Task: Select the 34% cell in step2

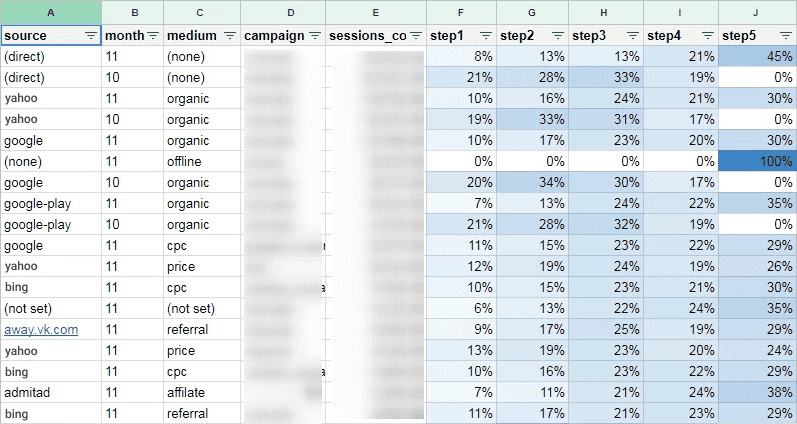Action: pyautogui.click(x=532, y=183)
